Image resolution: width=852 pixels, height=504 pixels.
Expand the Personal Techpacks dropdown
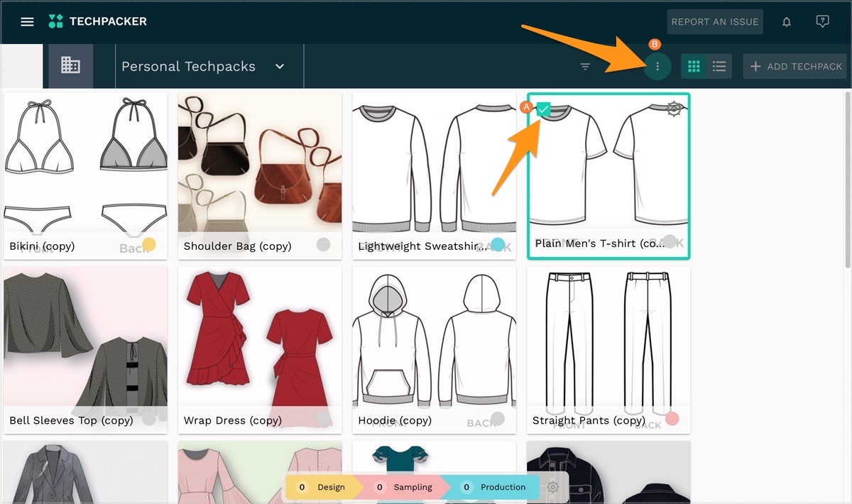pyautogui.click(x=280, y=67)
